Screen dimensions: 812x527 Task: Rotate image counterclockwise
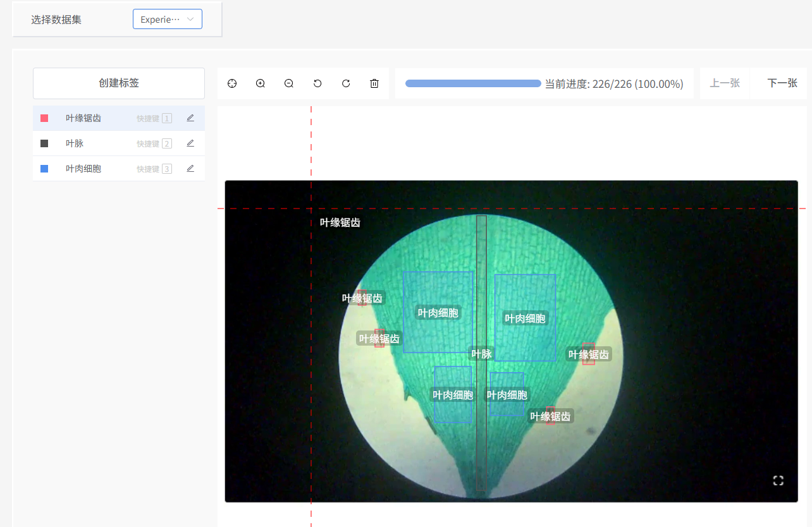tap(317, 83)
